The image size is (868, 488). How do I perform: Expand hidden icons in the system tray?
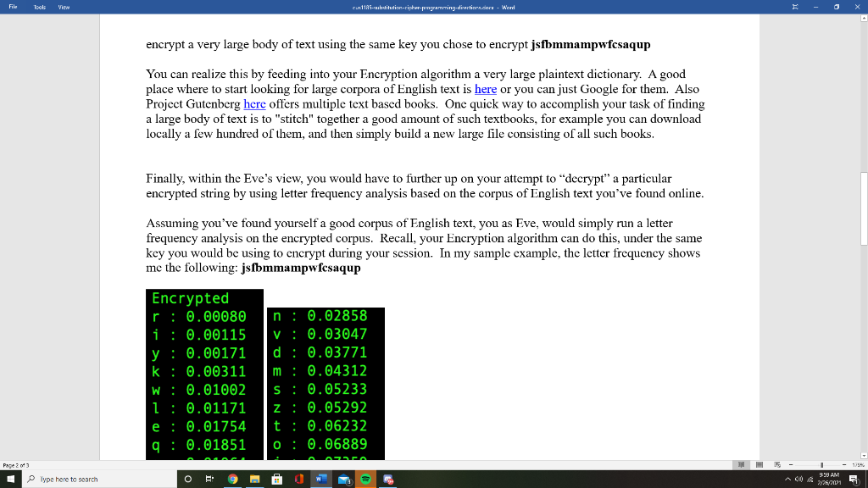coord(788,479)
